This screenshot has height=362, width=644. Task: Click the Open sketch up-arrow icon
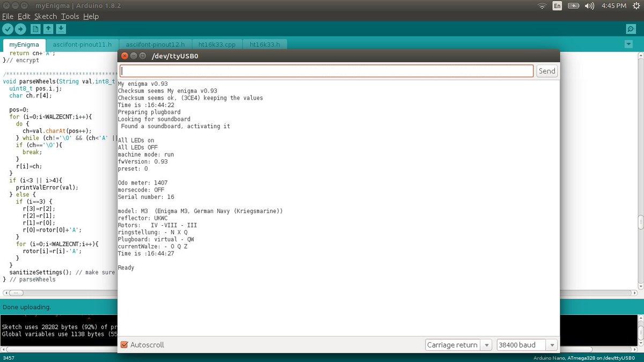coord(48,29)
